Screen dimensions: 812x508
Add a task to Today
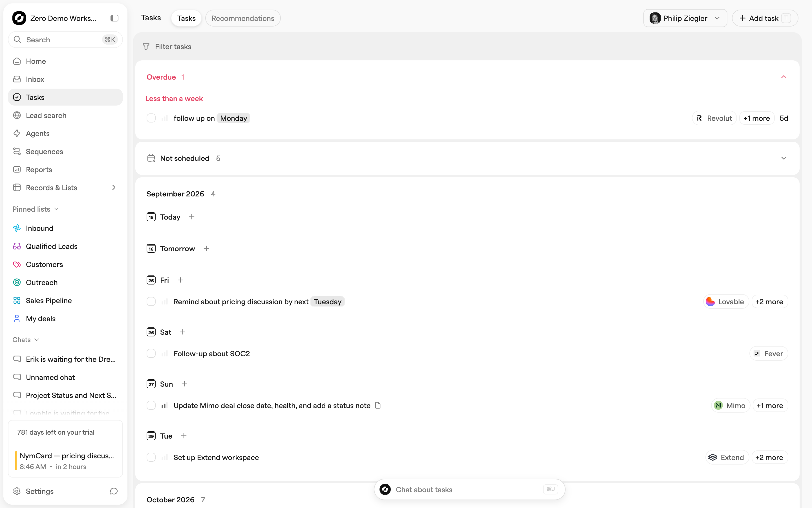192,217
